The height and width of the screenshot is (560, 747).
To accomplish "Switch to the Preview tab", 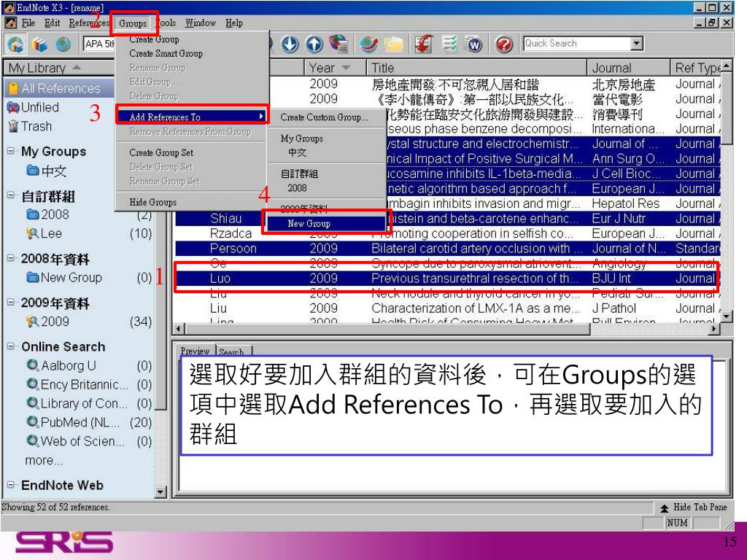I will point(195,351).
